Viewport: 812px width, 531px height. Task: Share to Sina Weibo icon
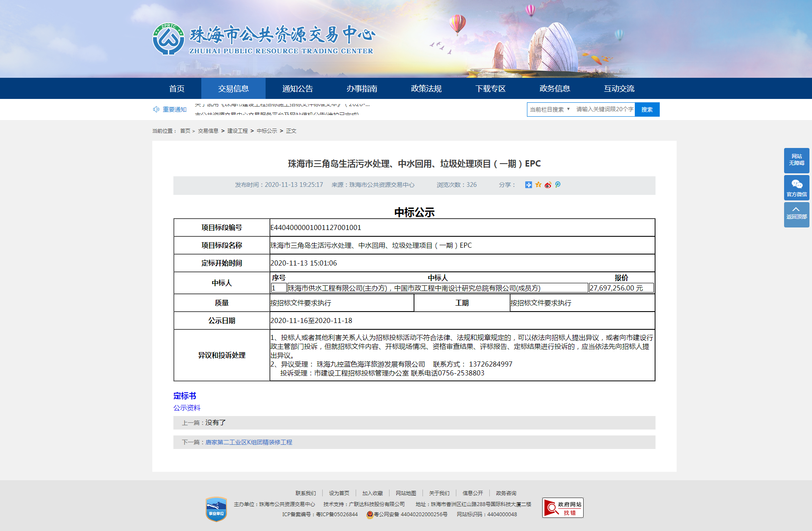(x=548, y=185)
